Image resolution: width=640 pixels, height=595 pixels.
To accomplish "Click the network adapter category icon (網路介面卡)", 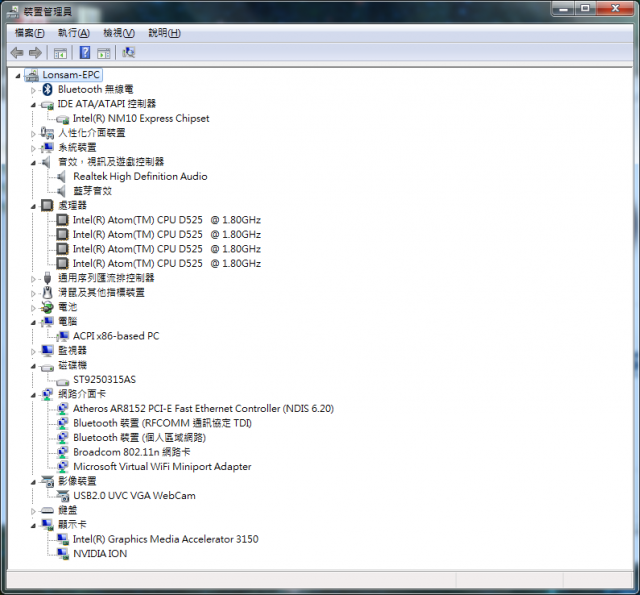I will (47, 394).
